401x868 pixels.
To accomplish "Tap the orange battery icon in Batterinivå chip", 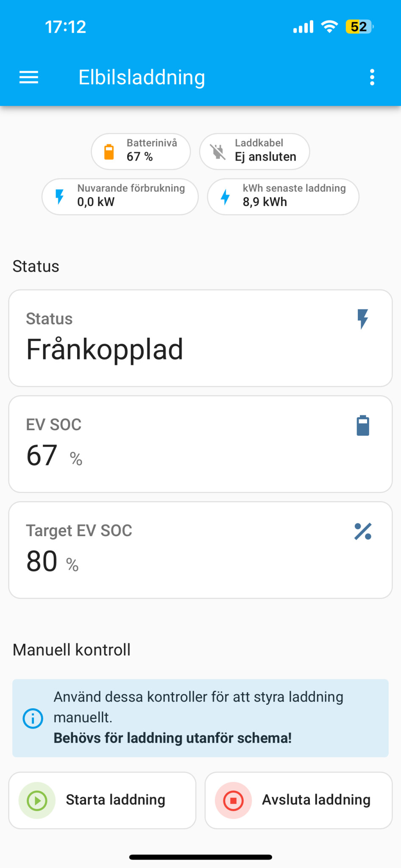I will click(109, 152).
